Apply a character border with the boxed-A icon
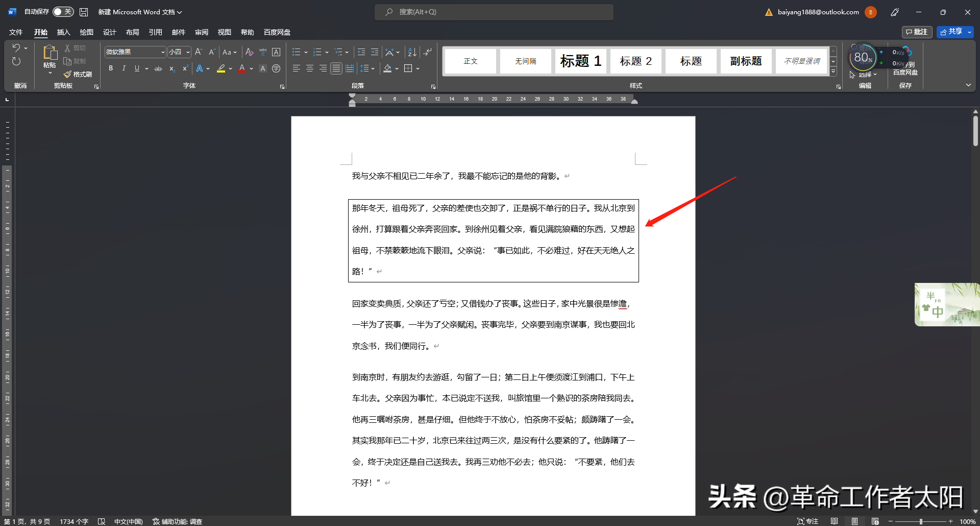This screenshot has width=980, height=526. click(x=276, y=52)
